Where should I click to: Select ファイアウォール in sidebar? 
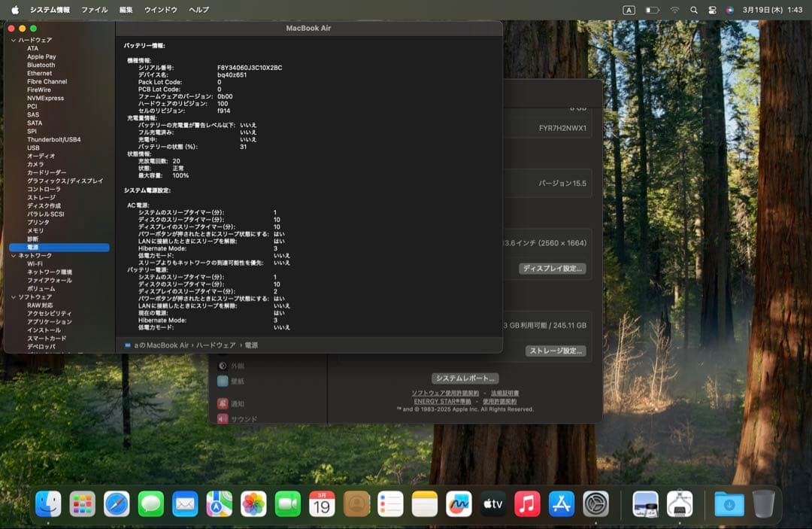coord(49,281)
